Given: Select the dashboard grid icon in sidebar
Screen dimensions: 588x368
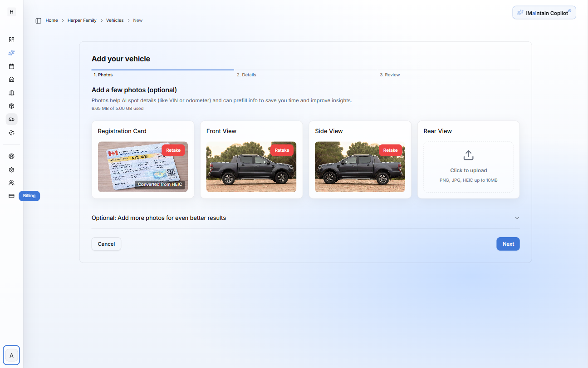Looking at the screenshot, I should 11,40.
